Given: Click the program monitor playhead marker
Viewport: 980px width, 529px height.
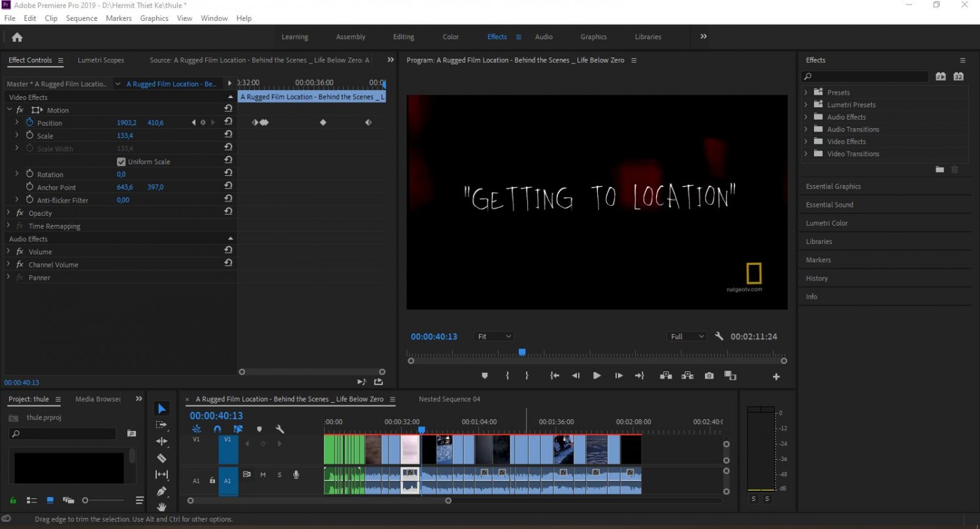Looking at the screenshot, I should point(522,352).
